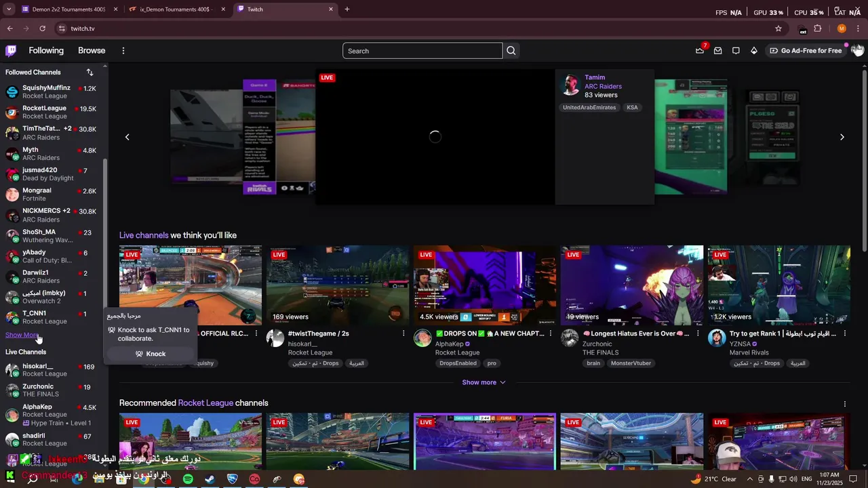
Task: Go to the previous carousel stream
Action: point(127,137)
